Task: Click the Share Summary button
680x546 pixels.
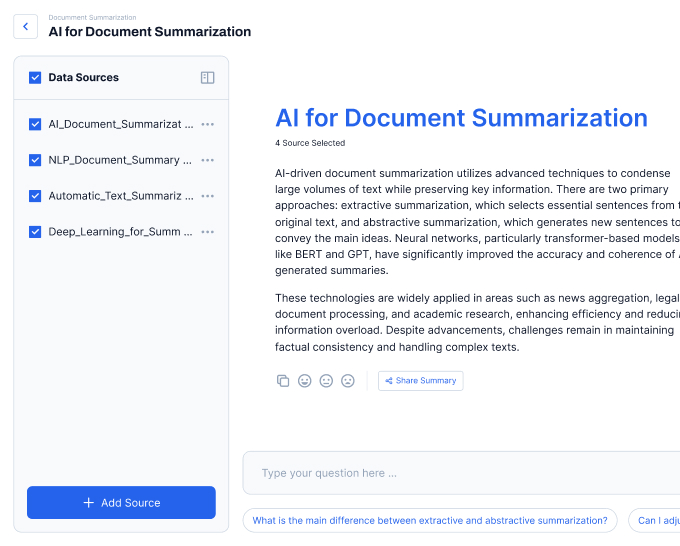Action: [x=420, y=381]
